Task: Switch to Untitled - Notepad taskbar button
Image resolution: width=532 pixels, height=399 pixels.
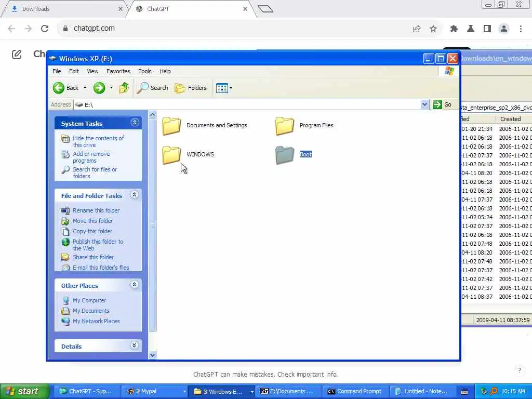Action: (x=422, y=392)
